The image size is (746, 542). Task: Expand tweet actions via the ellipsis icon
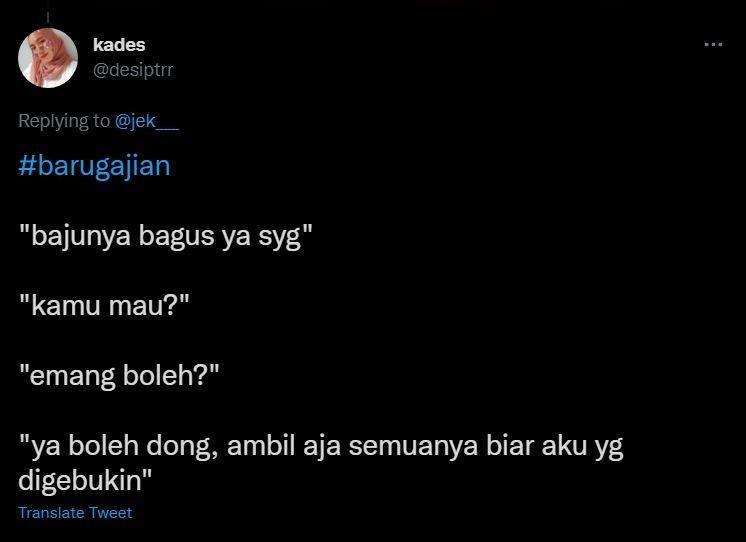pos(713,45)
